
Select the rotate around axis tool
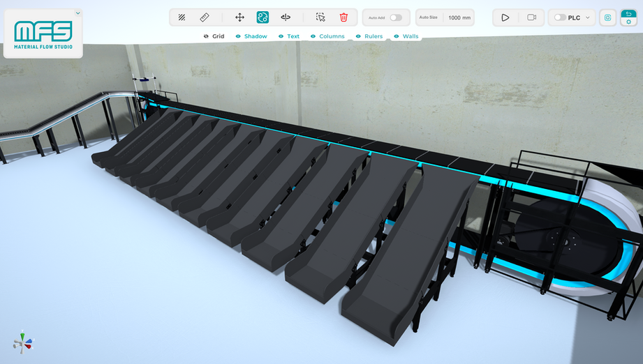coord(286,17)
